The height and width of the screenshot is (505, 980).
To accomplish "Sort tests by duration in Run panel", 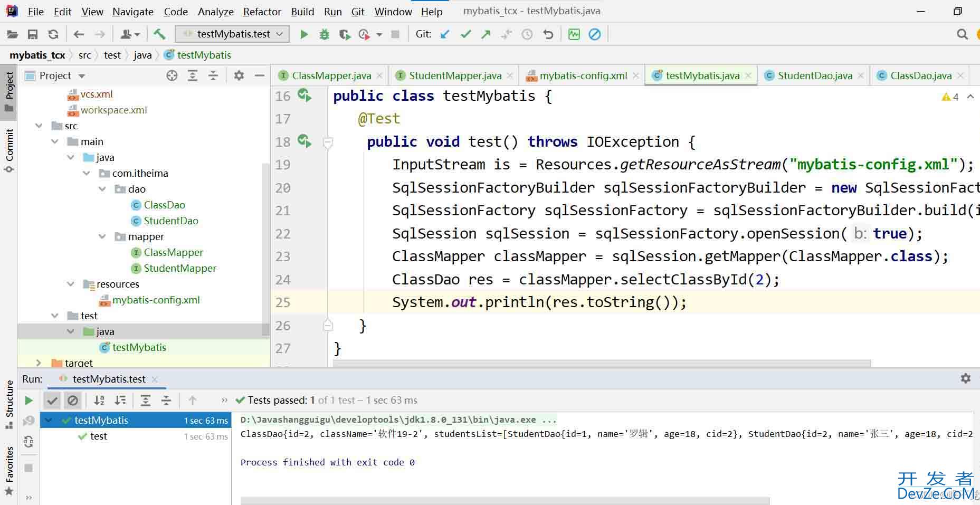I will [x=120, y=401].
